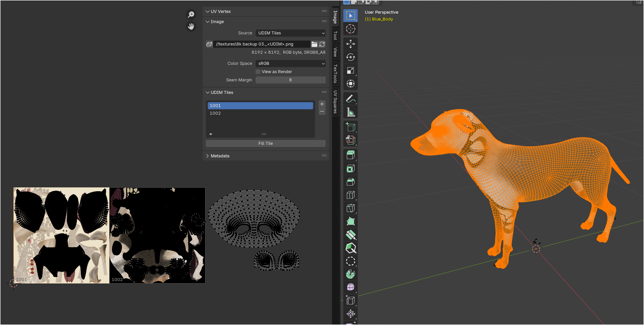Image resolution: width=644 pixels, height=325 pixels.
Task: Select the Extrude Region tool
Action: click(x=350, y=155)
